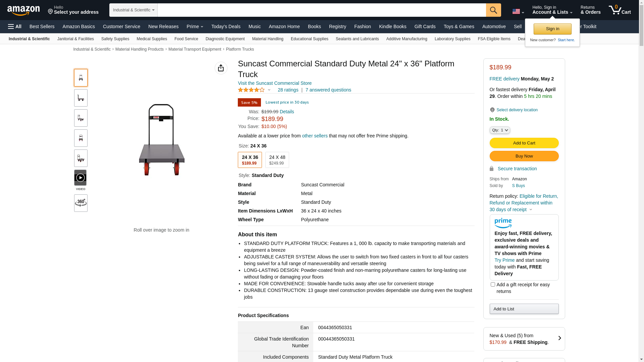Open the 360° view thumbnail icon
This screenshot has width=644, height=362.
(x=81, y=203)
